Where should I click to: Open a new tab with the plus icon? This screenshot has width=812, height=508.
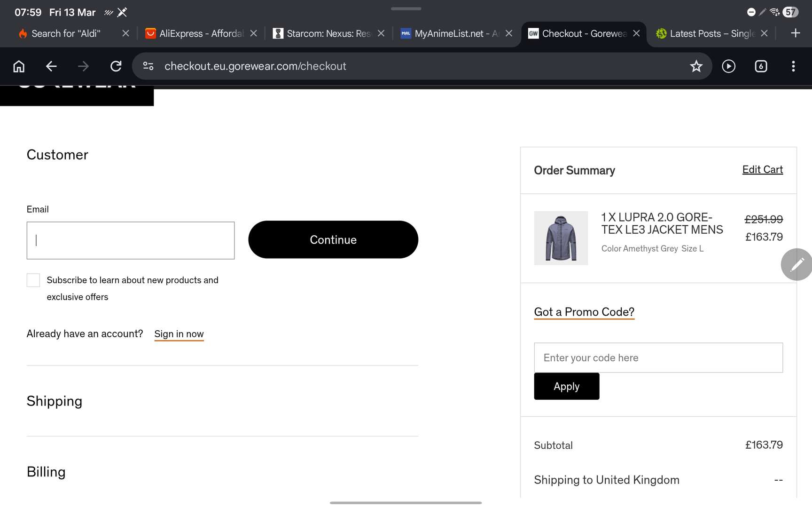pyautogui.click(x=796, y=33)
